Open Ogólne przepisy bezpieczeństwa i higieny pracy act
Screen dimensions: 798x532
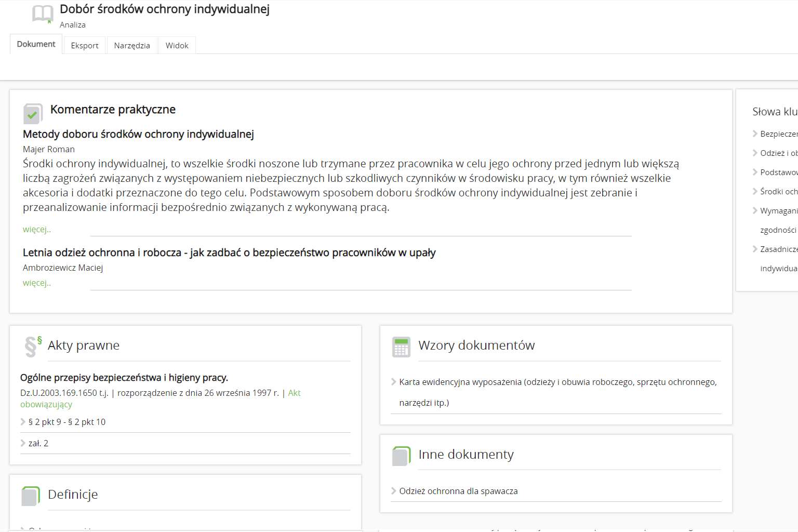click(124, 378)
